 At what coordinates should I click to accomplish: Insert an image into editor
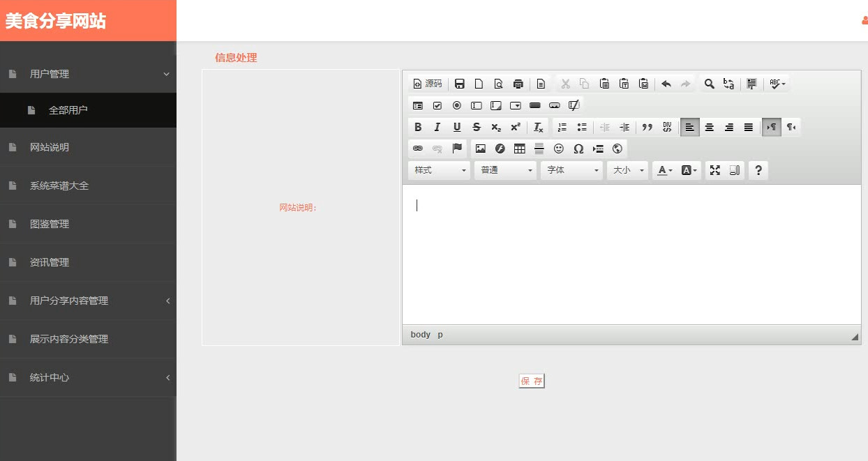pos(481,149)
